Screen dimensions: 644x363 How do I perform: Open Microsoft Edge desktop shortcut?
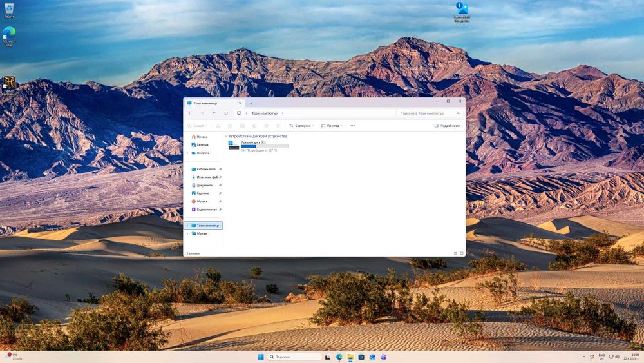pos(9,37)
